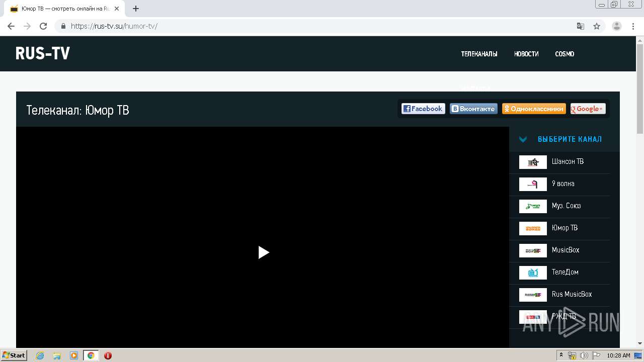Open the Windows Start menu
This screenshot has height=362, width=644.
pos(14,355)
